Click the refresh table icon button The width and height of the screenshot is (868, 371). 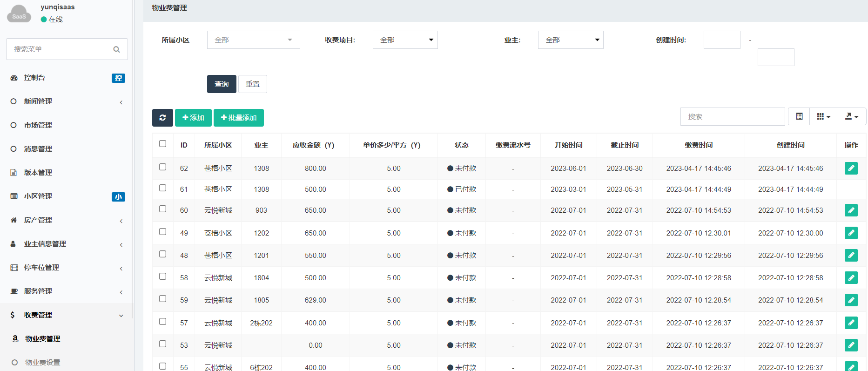click(162, 118)
